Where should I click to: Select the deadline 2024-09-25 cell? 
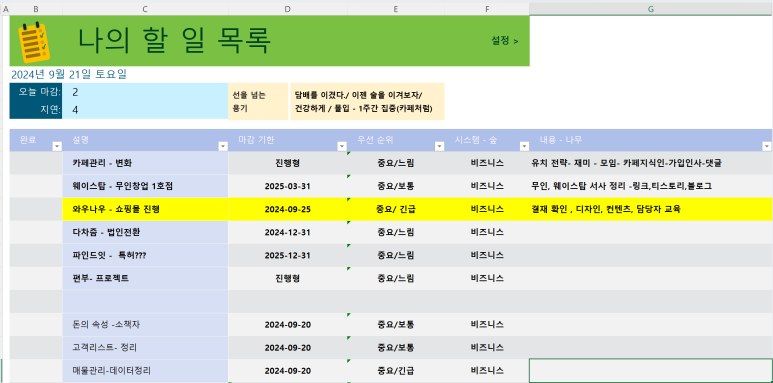point(287,209)
